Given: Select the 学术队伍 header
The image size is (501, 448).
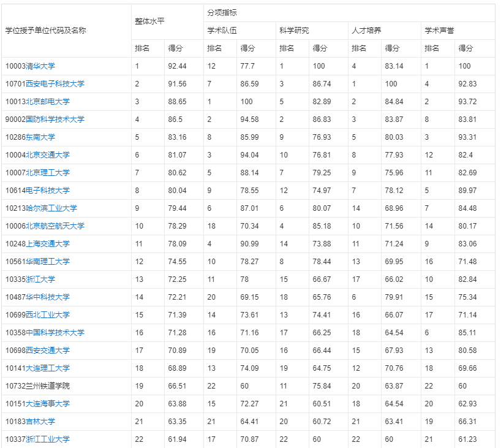Looking at the screenshot, I should 222,31.
